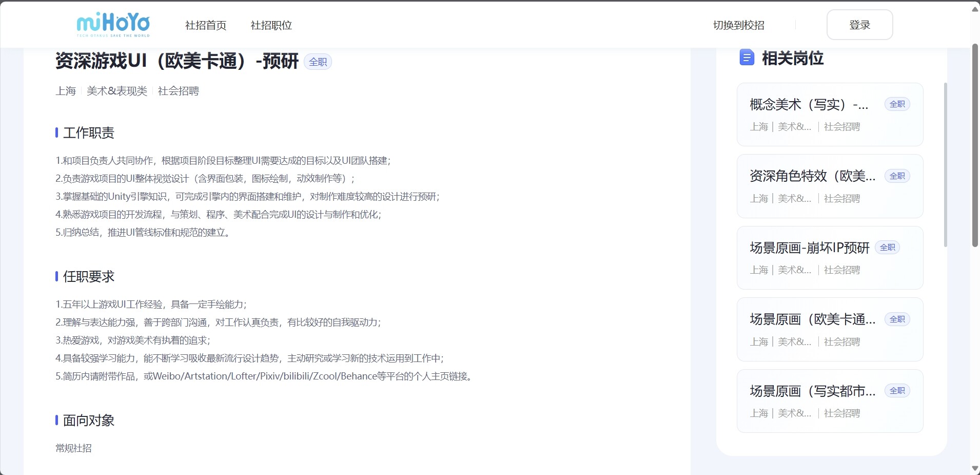Click the page scroll up arrow

tap(975, 9)
